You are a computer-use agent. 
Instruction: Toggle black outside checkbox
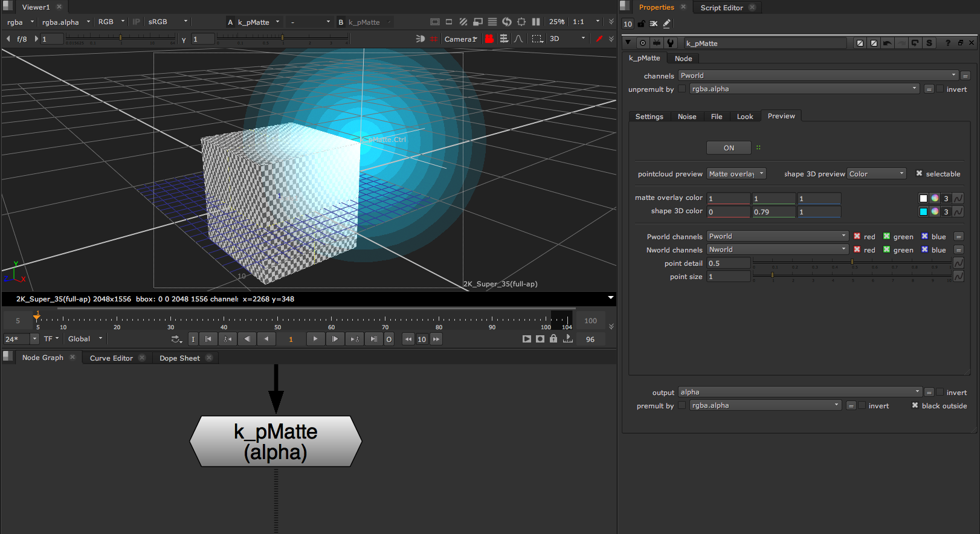tap(915, 406)
